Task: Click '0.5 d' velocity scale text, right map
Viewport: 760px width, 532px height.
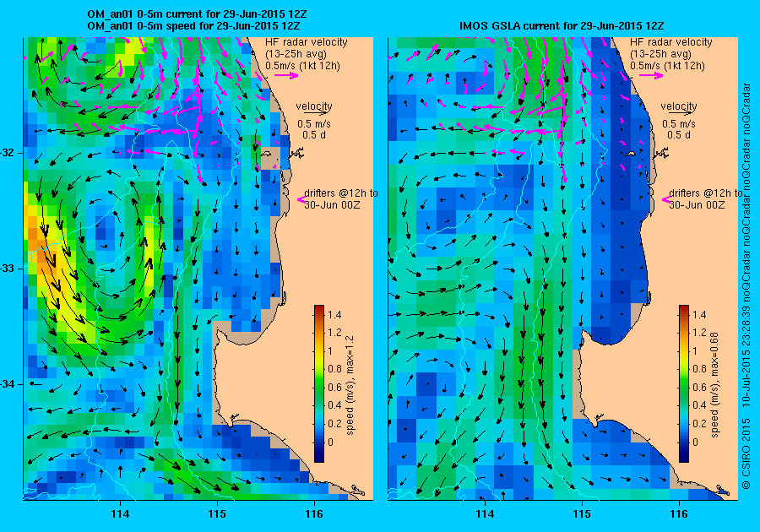Action: (679, 135)
